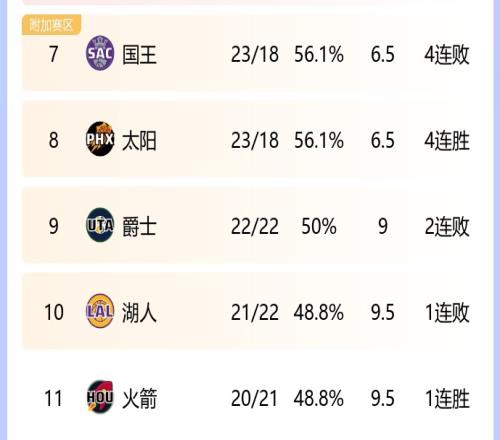
Task: Open the 太阳 team name link
Action: click(139, 140)
